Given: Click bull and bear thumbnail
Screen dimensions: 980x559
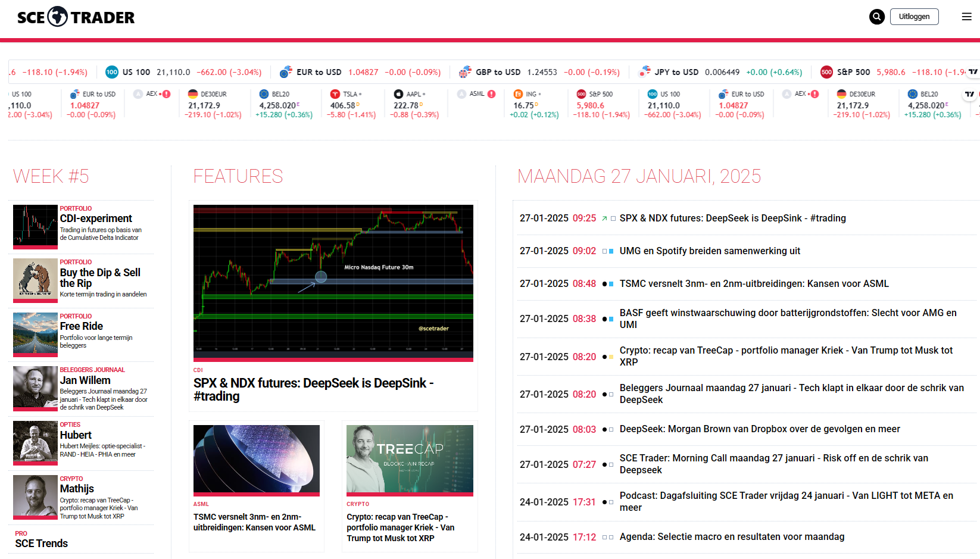Looking at the screenshot, I should click(35, 280).
